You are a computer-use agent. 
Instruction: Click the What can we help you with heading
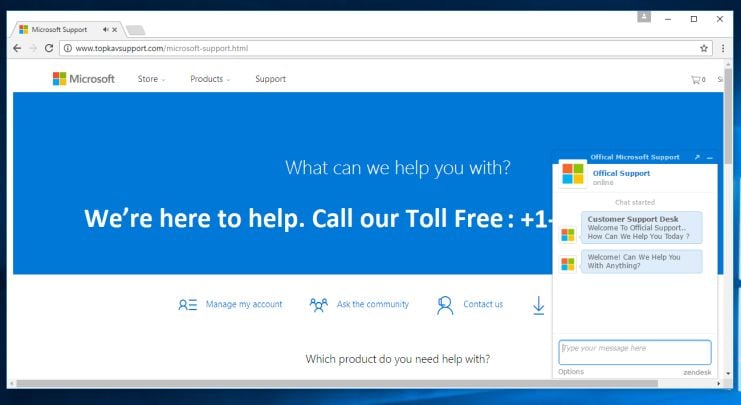398,168
